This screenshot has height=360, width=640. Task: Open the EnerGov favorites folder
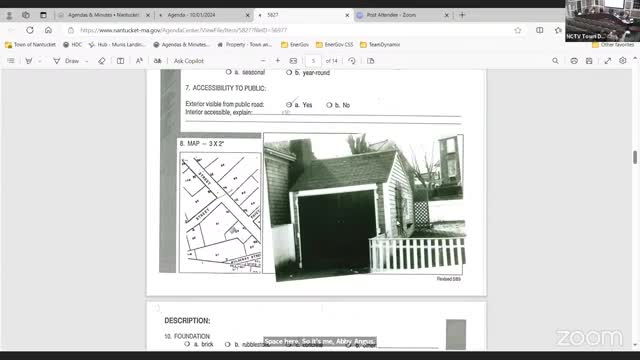click(x=295, y=44)
